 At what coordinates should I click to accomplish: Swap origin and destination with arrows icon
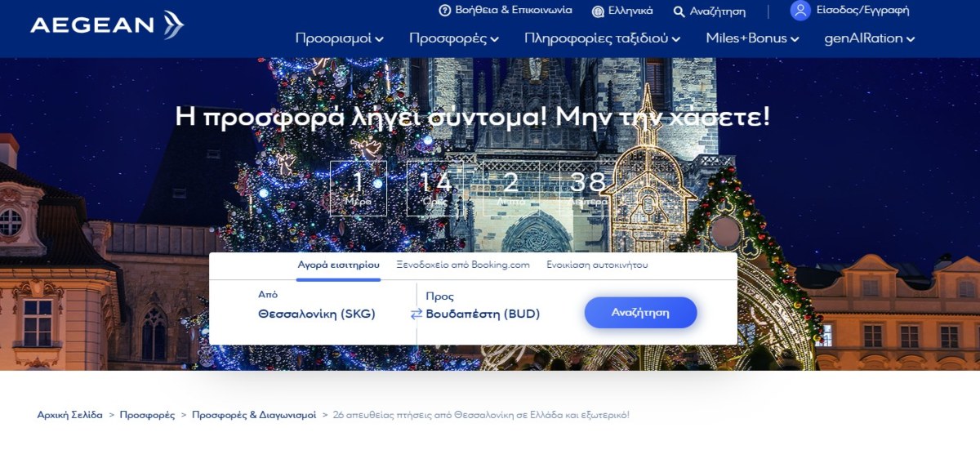[416, 314]
